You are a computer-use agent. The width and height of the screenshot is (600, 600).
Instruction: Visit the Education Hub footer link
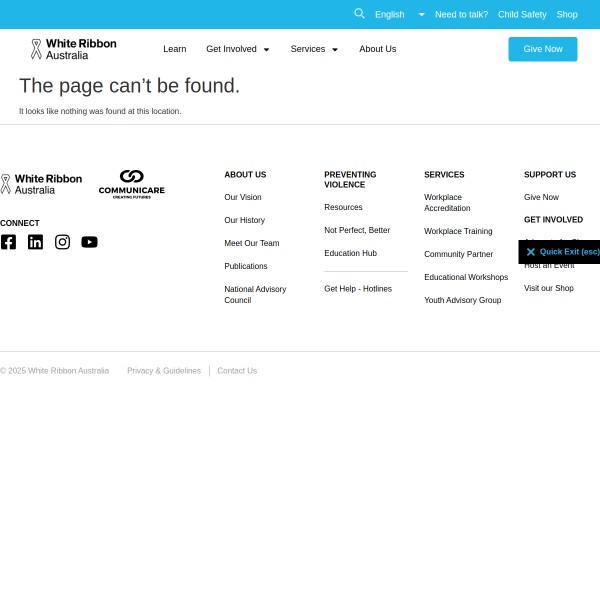click(350, 253)
